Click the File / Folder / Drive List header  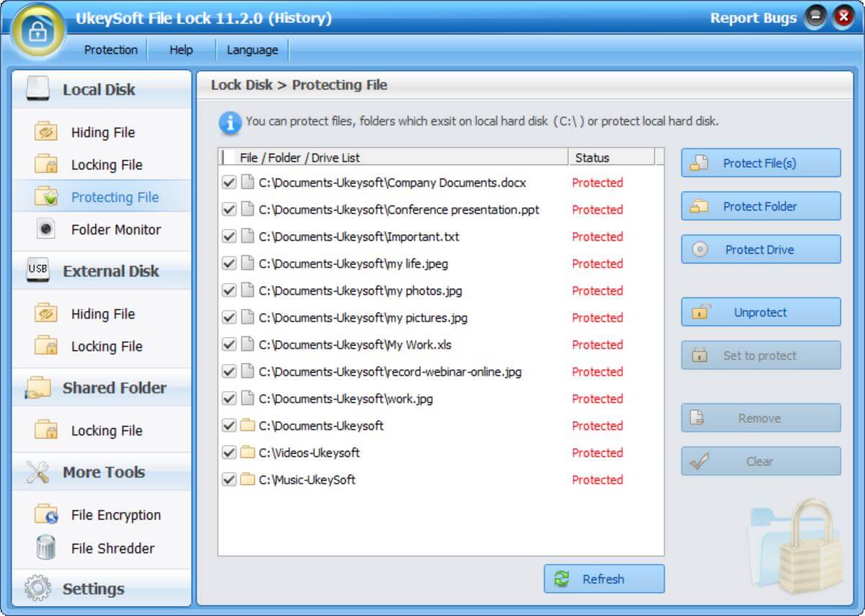[x=394, y=157]
